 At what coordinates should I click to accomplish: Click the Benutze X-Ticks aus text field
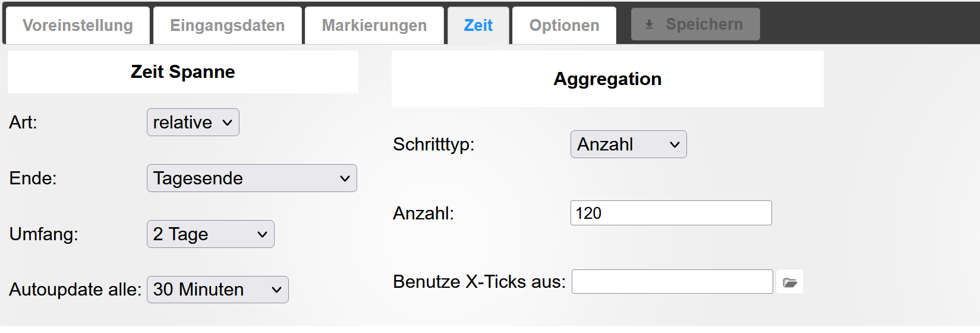[672, 282]
